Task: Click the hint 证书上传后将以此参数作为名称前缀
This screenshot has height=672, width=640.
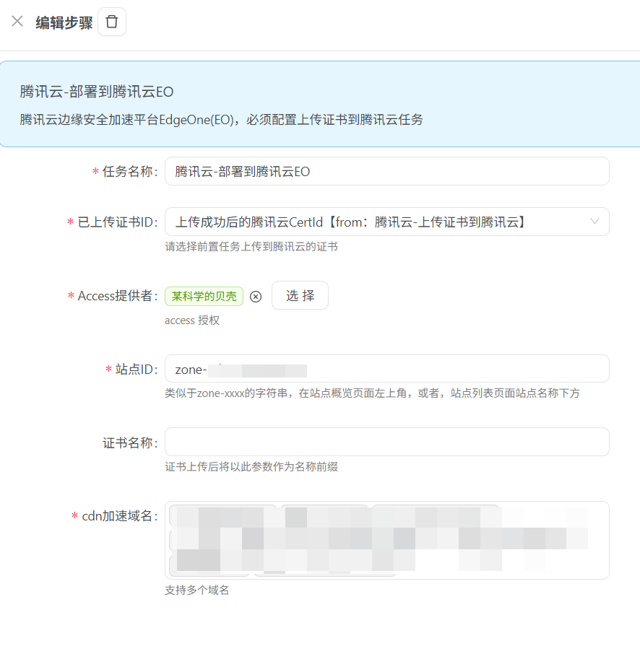Action: coord(251,466)
